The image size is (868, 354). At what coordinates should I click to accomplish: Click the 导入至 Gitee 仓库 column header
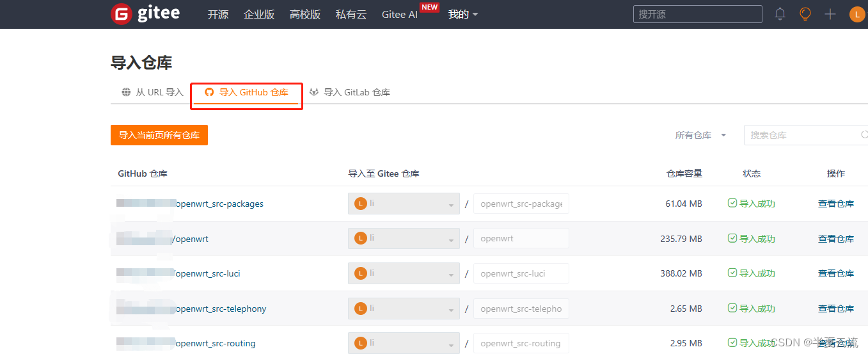pyautogui.click(x=384, y=173)
